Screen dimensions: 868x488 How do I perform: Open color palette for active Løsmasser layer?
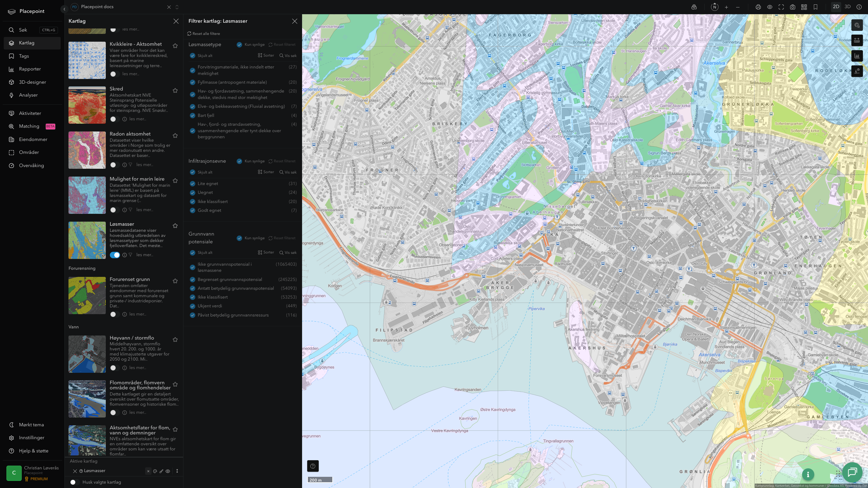point(155,471)
